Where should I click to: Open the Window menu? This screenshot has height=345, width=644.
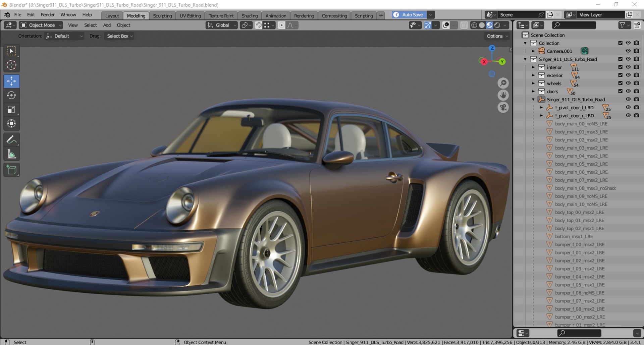(x=68, y=15)
